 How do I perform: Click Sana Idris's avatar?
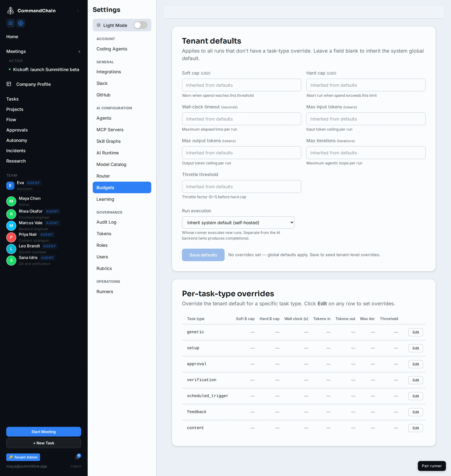11,260
